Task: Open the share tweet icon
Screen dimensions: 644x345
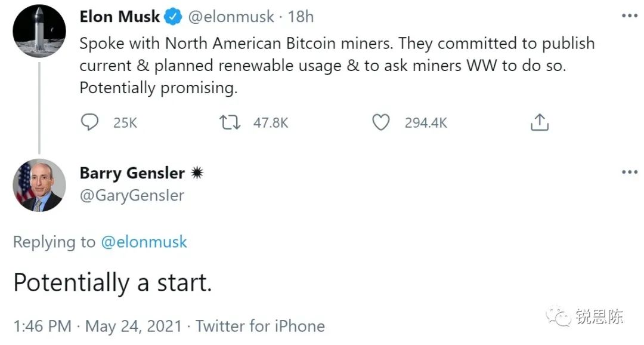Action: [539, 122]
